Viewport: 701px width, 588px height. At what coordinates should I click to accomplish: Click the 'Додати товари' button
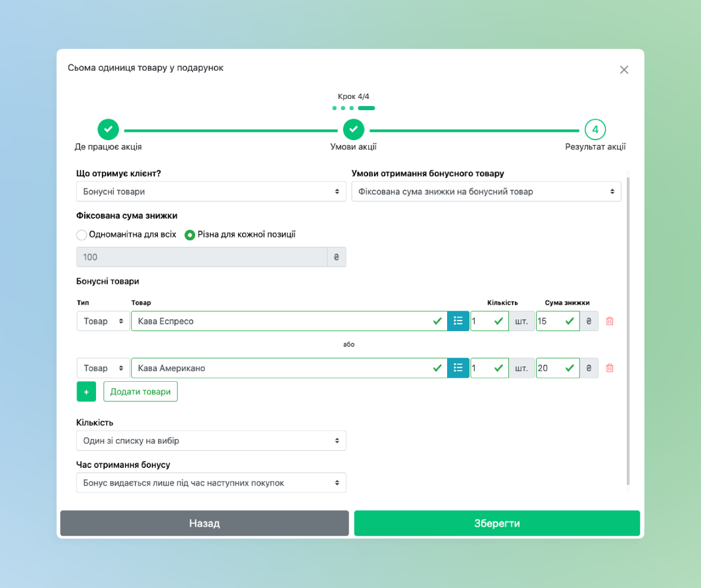point(140,391)
